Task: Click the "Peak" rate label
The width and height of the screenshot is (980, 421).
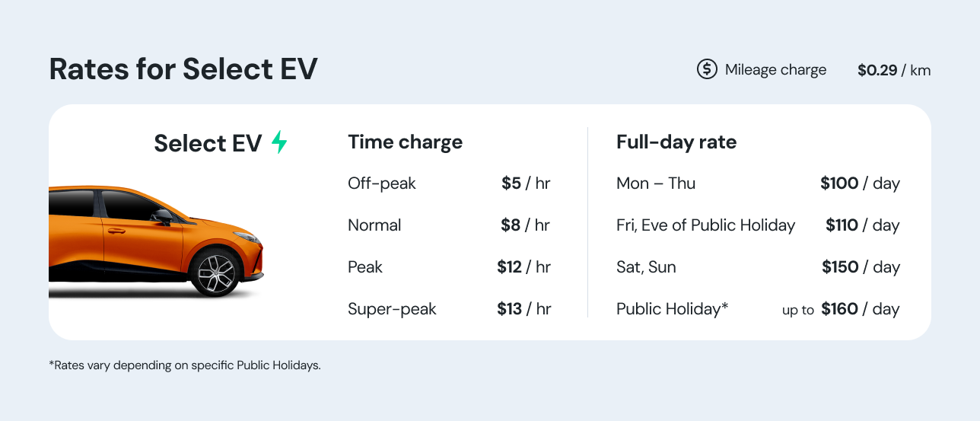Action: tap(365, 267)
